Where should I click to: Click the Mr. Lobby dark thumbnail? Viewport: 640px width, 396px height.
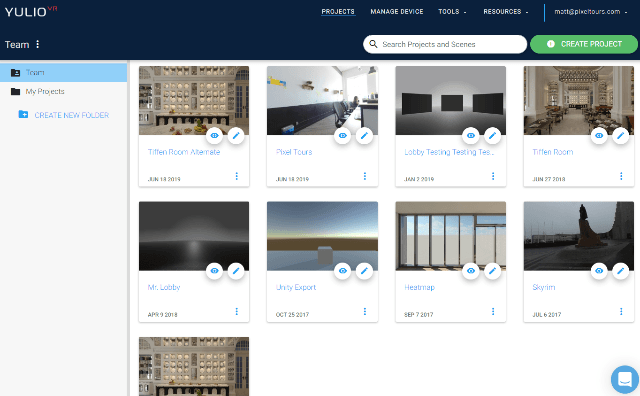(194, 236)
